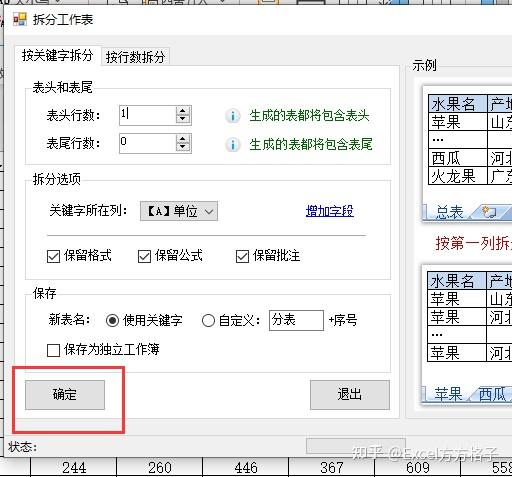Increase 表头行数 with the up arrow
The image size is (512, 477).
tap(183, 111)
